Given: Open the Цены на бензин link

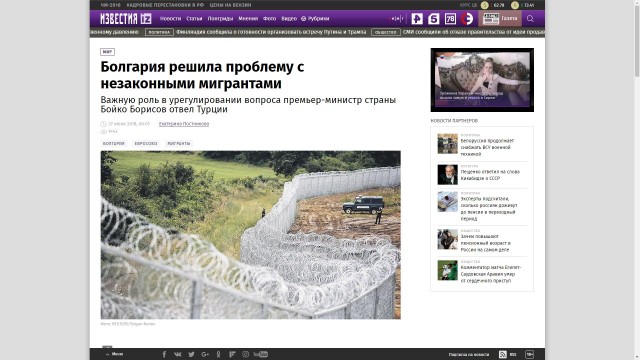Looking at the screenshot, I should pyautogui.click(x=230, y=5).
